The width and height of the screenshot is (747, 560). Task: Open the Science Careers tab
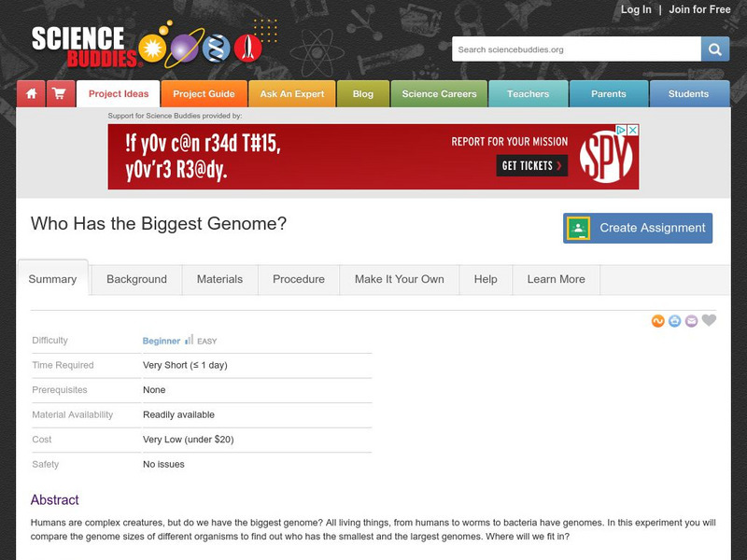click(x=439, y=94)
